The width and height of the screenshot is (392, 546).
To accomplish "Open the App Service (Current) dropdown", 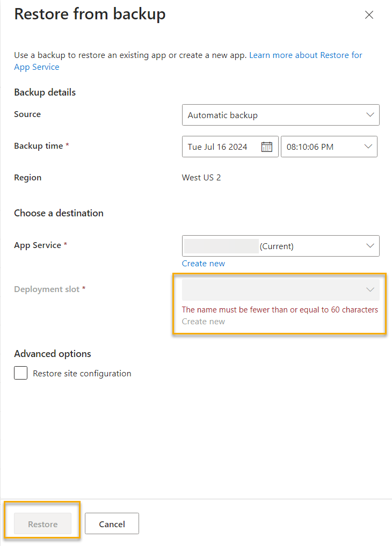I will click(x=281, y=246).
